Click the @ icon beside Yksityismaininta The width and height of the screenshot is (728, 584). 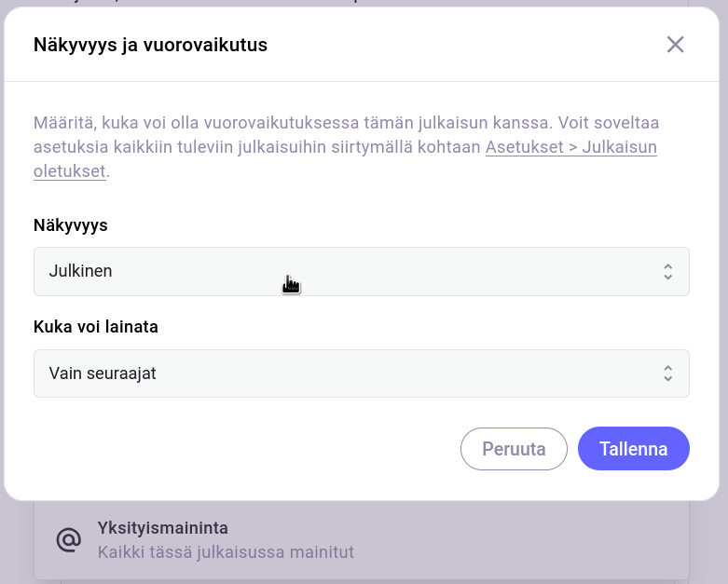tap(68, 540)
